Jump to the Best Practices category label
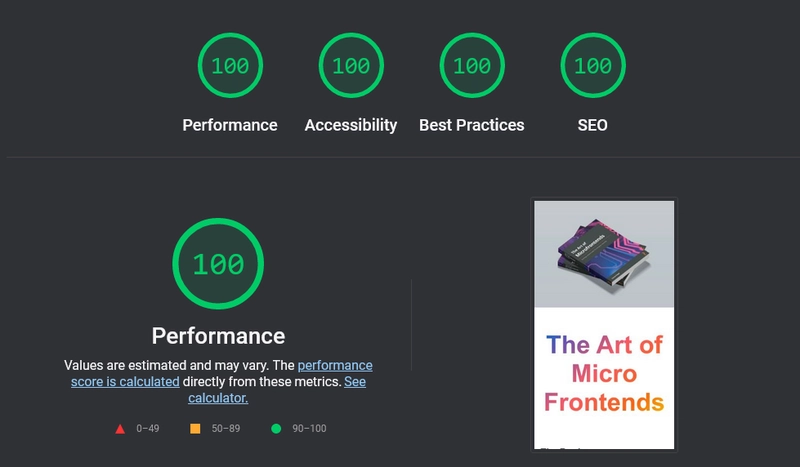 click(x=472, y=125)
